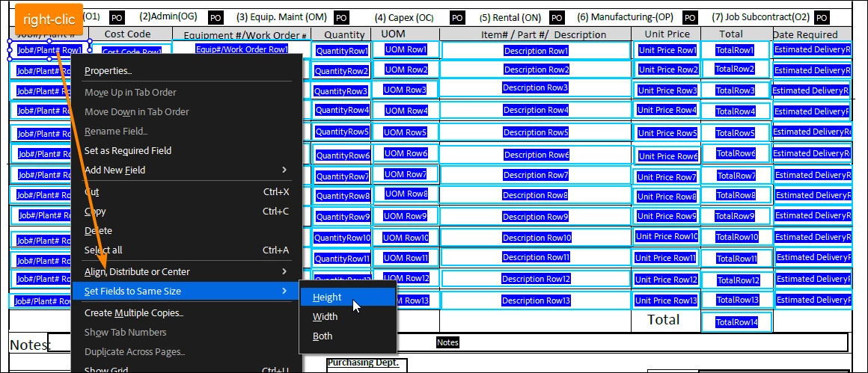Select the TotalRow12 field
868x373 pixels.
[x=738, y=280]
